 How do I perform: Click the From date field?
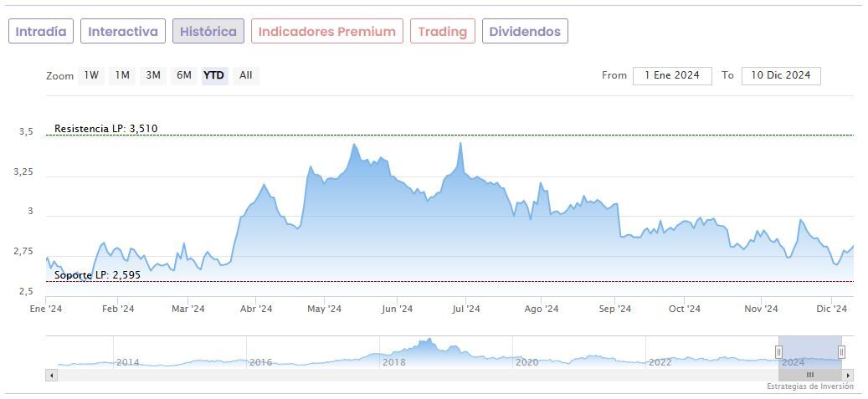(x=672, y=75)
